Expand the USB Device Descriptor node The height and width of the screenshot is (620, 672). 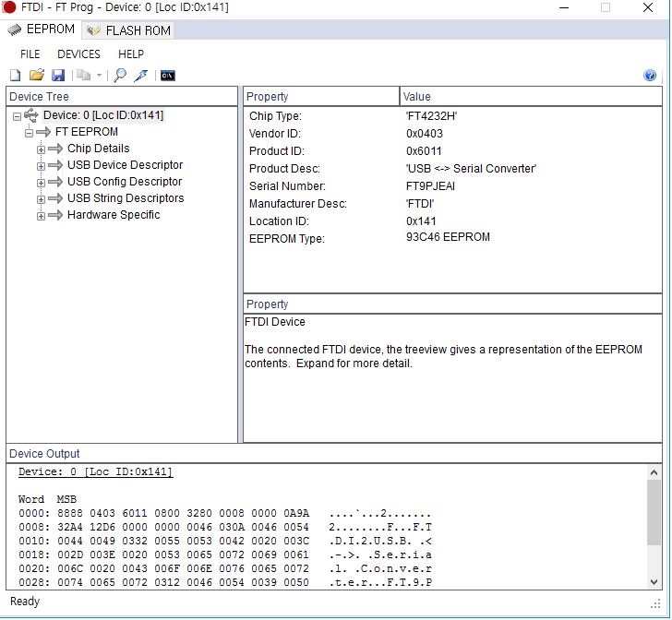tap(41, 166)
